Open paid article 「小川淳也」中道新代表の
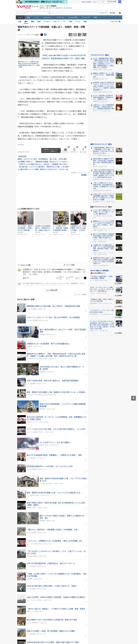Screen dimensions: 138x644 tap(102, 277)
